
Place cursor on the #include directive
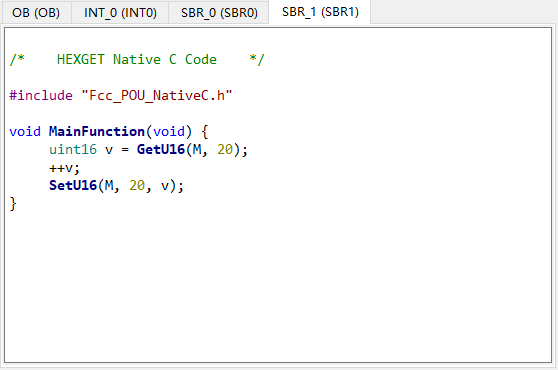pyautogui.click(x=41, y=95)
